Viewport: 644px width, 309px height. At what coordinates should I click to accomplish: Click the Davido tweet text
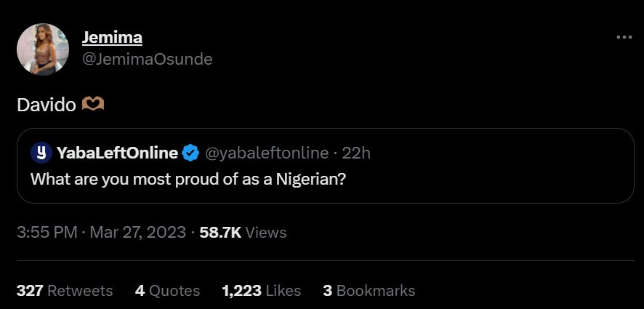click(x=46, y=105)
